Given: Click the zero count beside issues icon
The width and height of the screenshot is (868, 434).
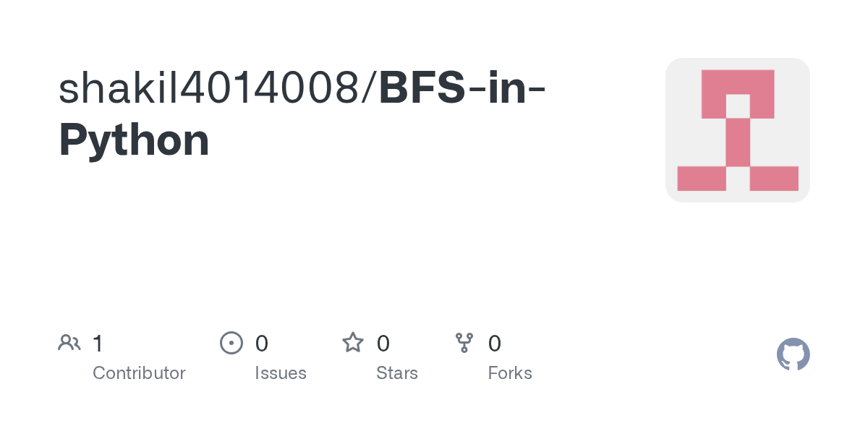Looking at the screenshot, I should (262, 344).
